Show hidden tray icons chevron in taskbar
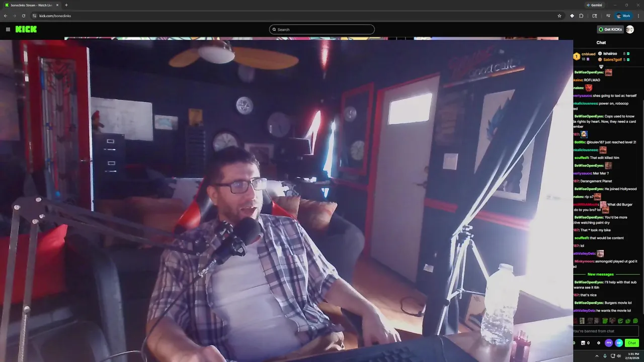This screenshot has width=644, height=362. coord(597,356)
